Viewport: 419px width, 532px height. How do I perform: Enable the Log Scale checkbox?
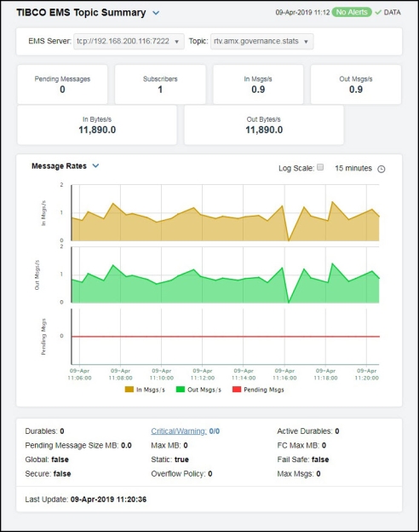click(x=320, y=167)
